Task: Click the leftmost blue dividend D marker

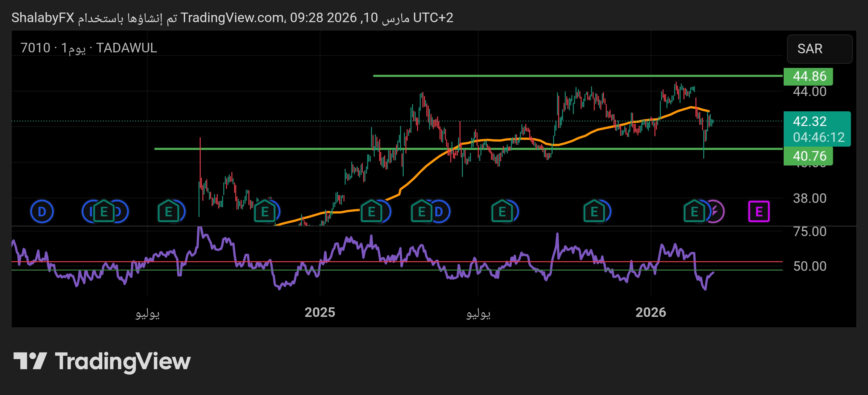Action: click(x=42, y=212)
